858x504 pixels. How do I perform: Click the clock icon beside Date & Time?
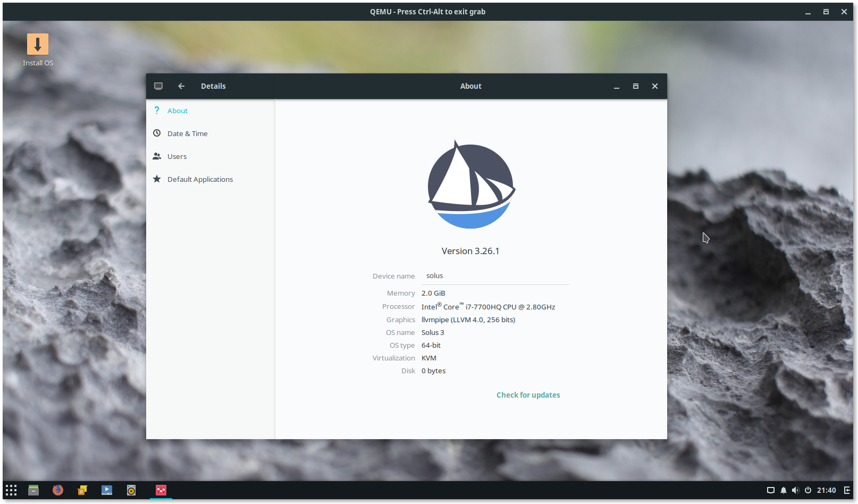coord(157,133)
